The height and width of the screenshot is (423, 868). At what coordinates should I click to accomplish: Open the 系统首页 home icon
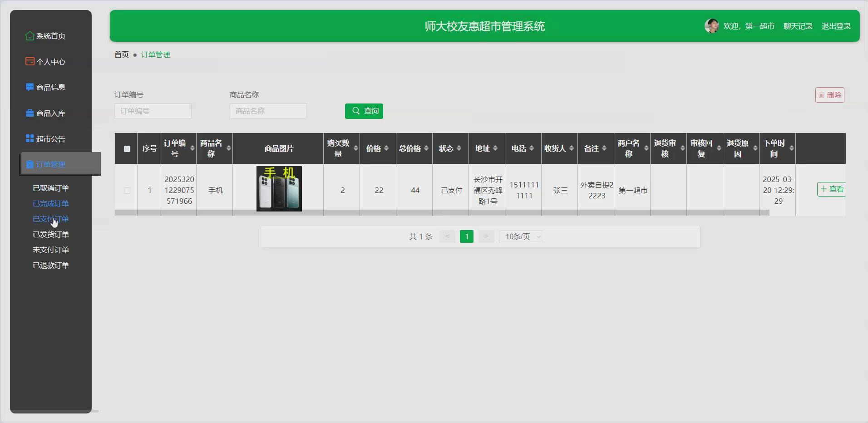(29, 36)
